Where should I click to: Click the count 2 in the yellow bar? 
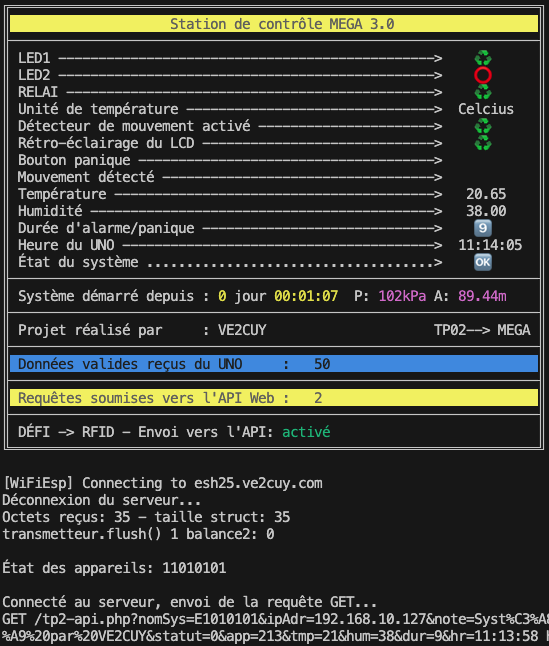click(x=318, y=398)
